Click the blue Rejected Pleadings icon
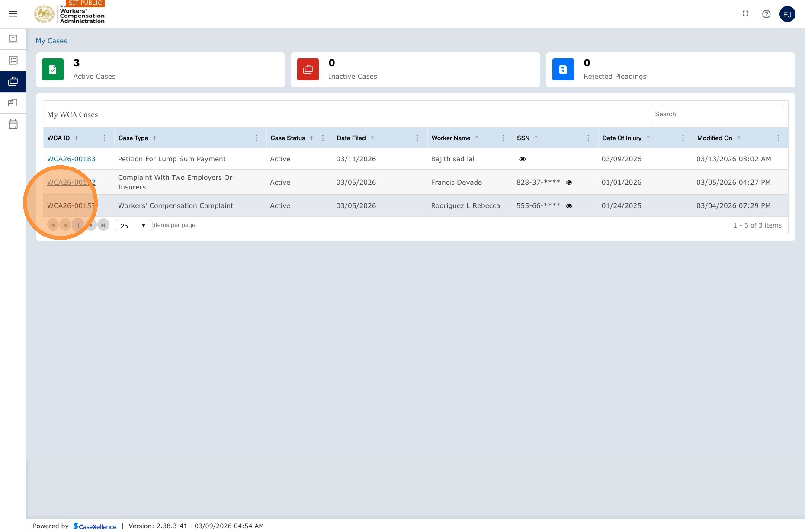Screen dimensions: 805x532 (563, 69)
